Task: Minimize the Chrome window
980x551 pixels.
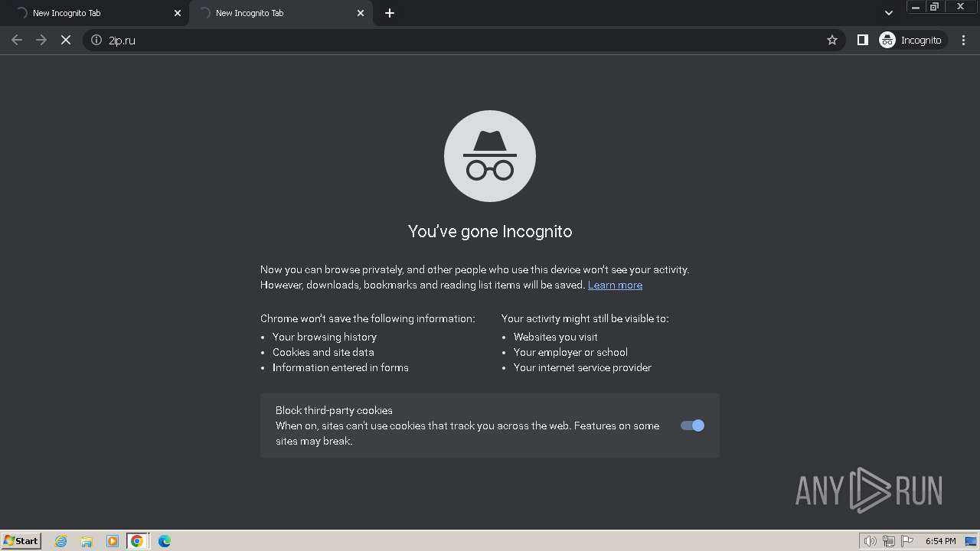Action: click(916, 7)
